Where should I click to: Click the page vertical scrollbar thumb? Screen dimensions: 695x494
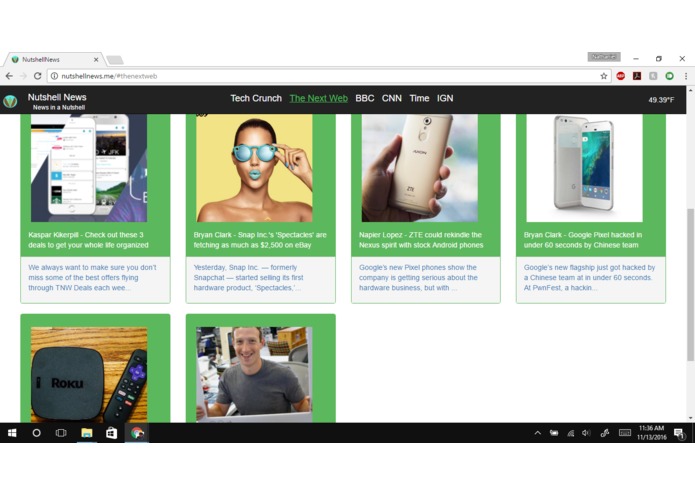point(690,284)
